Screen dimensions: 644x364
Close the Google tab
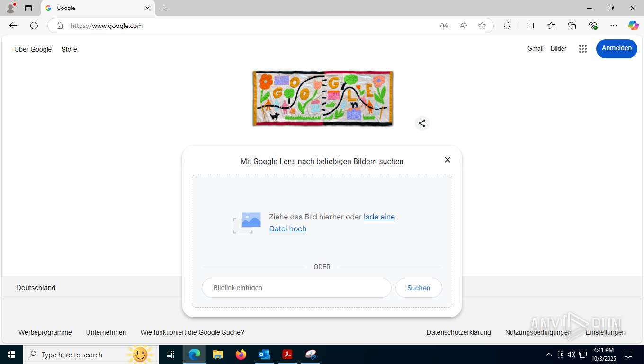click(x=147, y=8)
